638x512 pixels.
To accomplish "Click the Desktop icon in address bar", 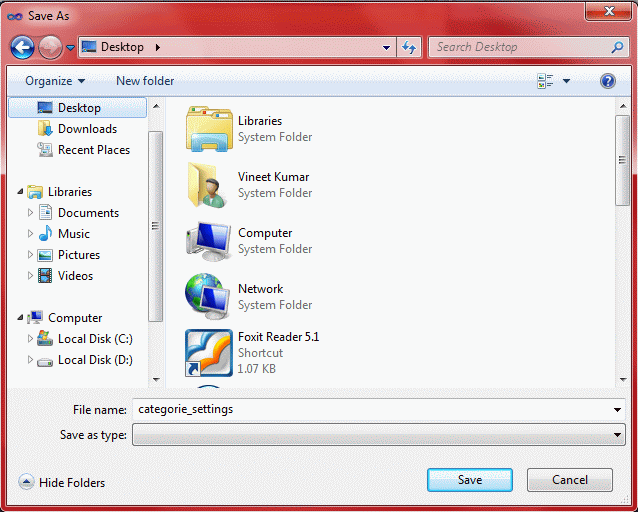I will (x=89, y=47).
